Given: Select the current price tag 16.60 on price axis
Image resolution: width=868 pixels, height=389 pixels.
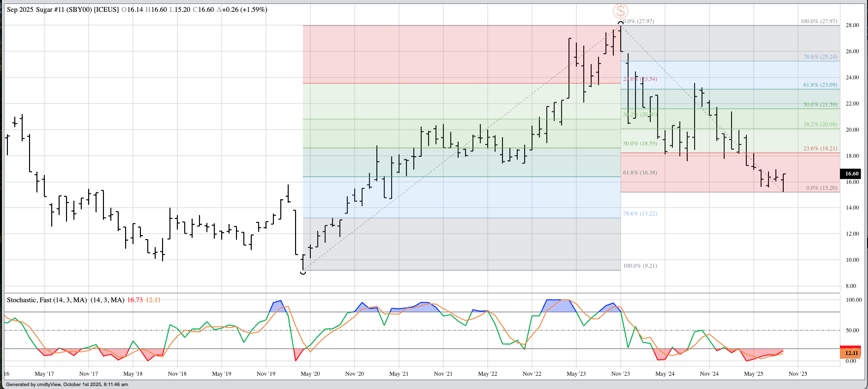Looking at the screenshot, I should (852, 174).
